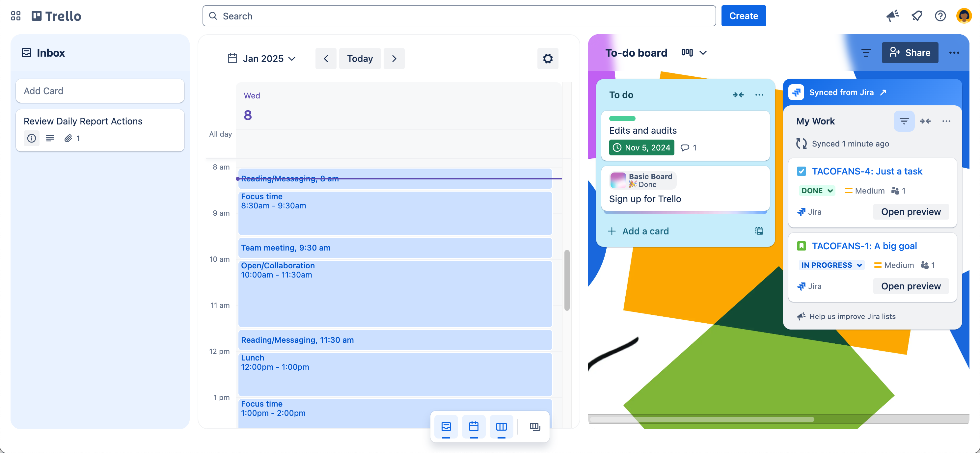The height and width of the screenshot is (453, 980).
Task: Create card from template in To do list
Action: tap(759, 231)
